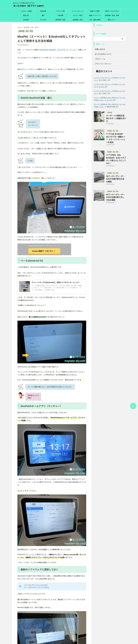Open 商品レビュー menu item
This screenshot has height=644, width=138.
(x=112, y=20)
